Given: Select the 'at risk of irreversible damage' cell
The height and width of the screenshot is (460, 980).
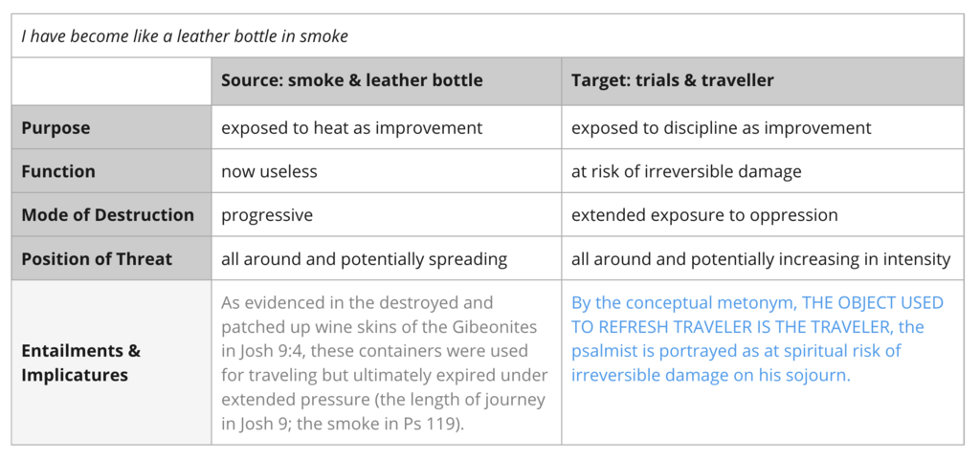Looking at the screenshot, I should tap(686, 171).
